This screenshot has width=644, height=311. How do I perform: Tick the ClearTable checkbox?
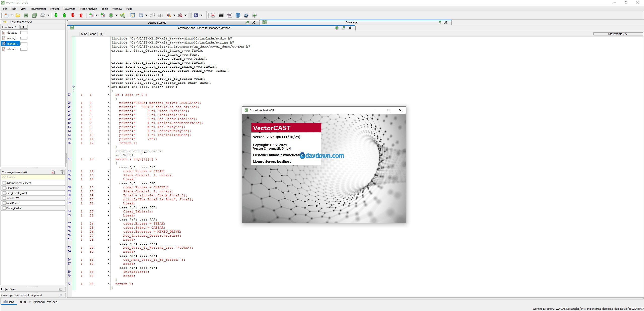[x=4, y=188]
